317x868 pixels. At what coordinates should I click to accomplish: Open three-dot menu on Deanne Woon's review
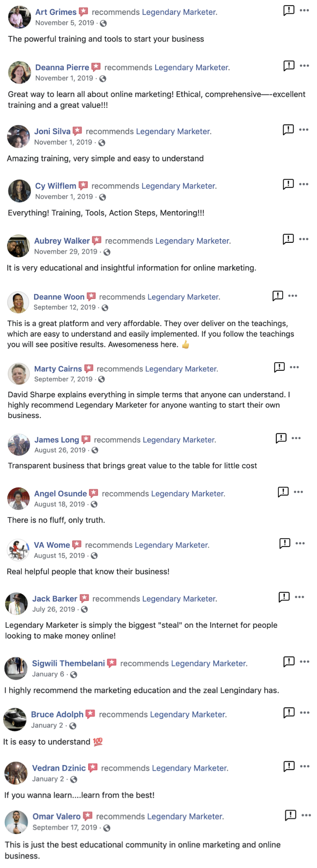tap(293, 296)
